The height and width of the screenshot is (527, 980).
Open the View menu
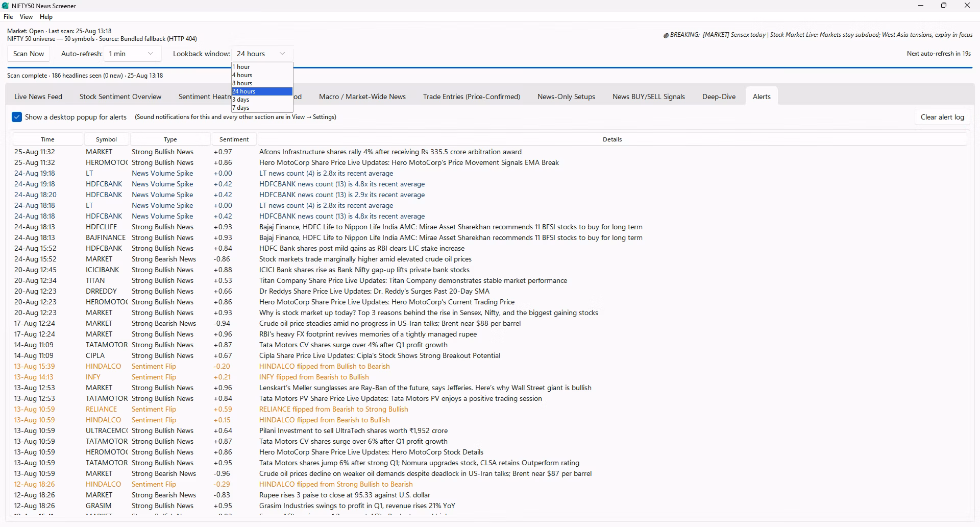(26, 17)
